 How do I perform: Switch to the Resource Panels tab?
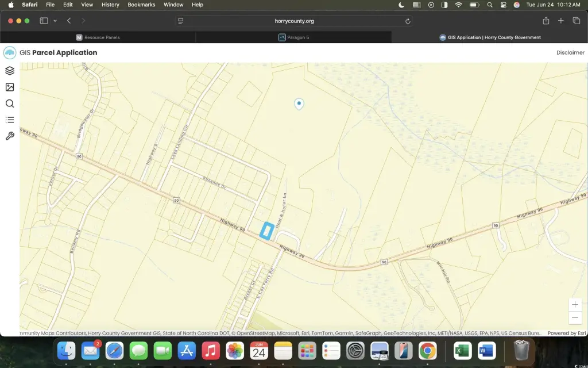click(98, 37)
